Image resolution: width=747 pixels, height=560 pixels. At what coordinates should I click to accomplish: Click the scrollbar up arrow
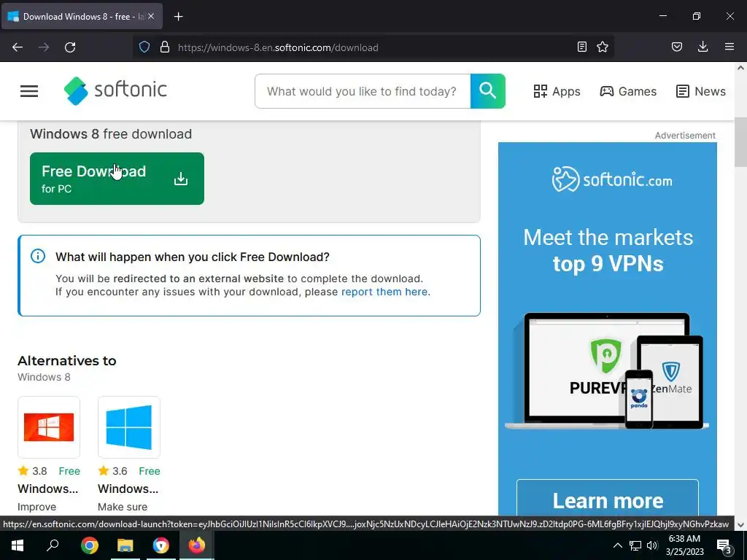[x=740, y=68]
